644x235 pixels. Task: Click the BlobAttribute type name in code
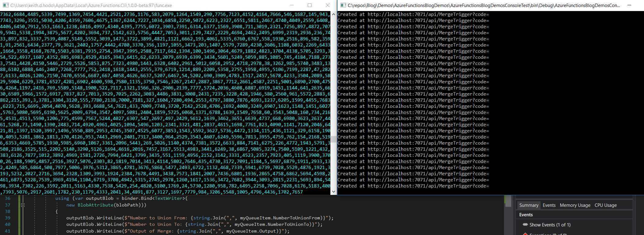point(95,205)
